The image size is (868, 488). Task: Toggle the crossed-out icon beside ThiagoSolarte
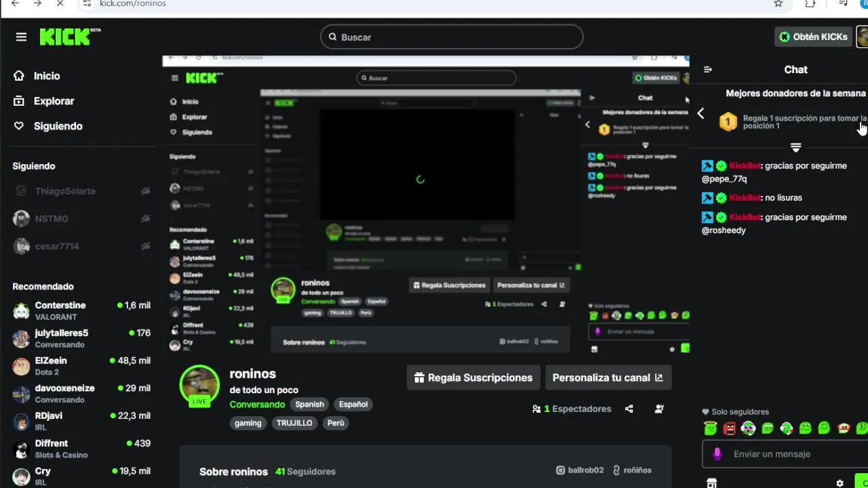pyautogui.click(x=145, y=191)
